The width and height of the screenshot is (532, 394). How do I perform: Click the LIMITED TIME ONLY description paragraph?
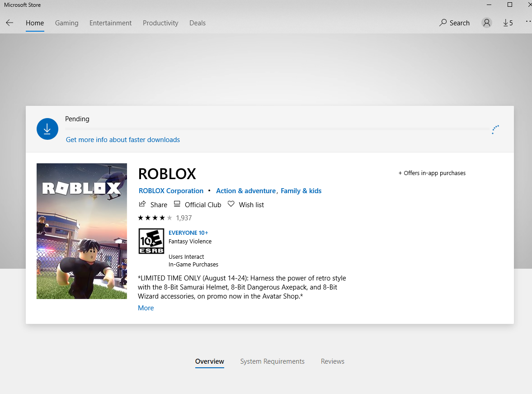[242, 287]
